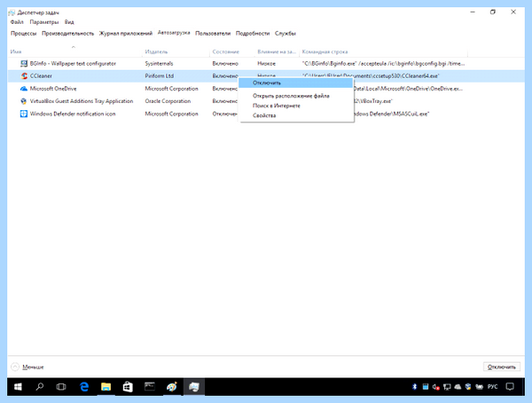Click the OneDrive cloud tray icon
This screenshot has width=532, height=403.
[x=458, y=387]
